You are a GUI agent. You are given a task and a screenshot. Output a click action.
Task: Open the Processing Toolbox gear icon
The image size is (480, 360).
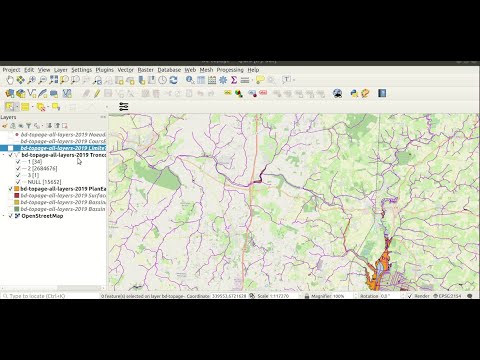click(x=223, y=80)
